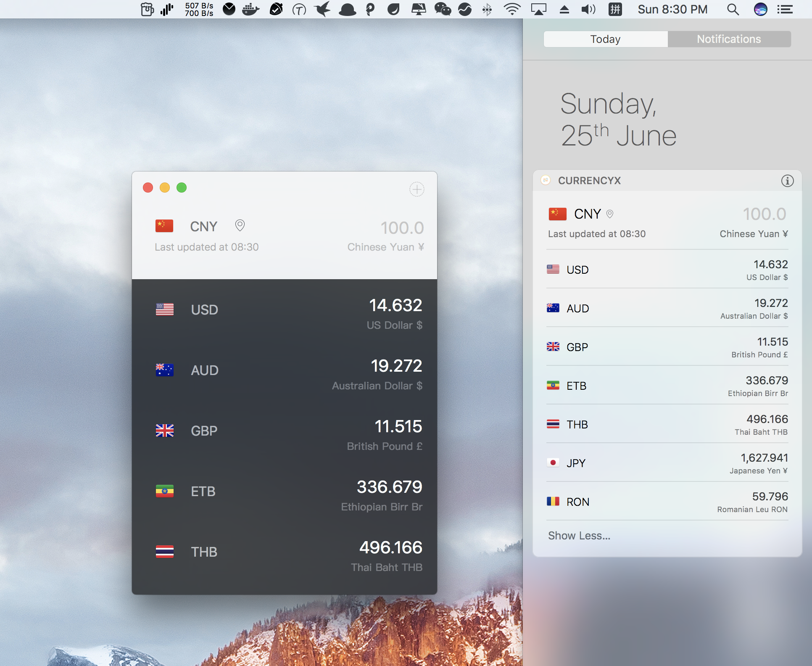Screen dimensions: 812x666
Task: Click the CurrencyX widget info icon
Action: pyautogui.click(x=787, y=181)
